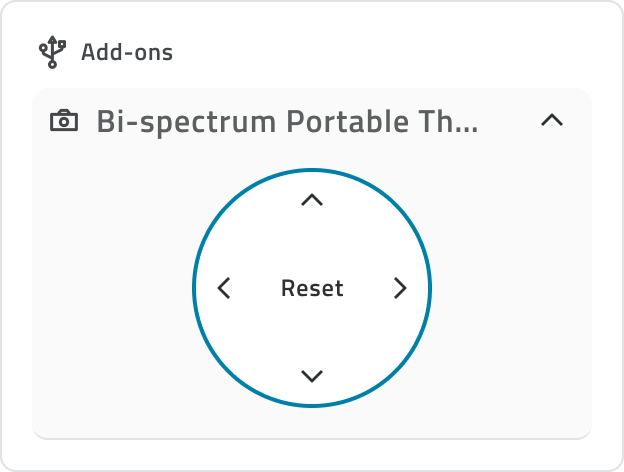This screenshot has width=624, height=472.
Task: Move the thermal camera view leftward
Action: [x=224, y=289]
